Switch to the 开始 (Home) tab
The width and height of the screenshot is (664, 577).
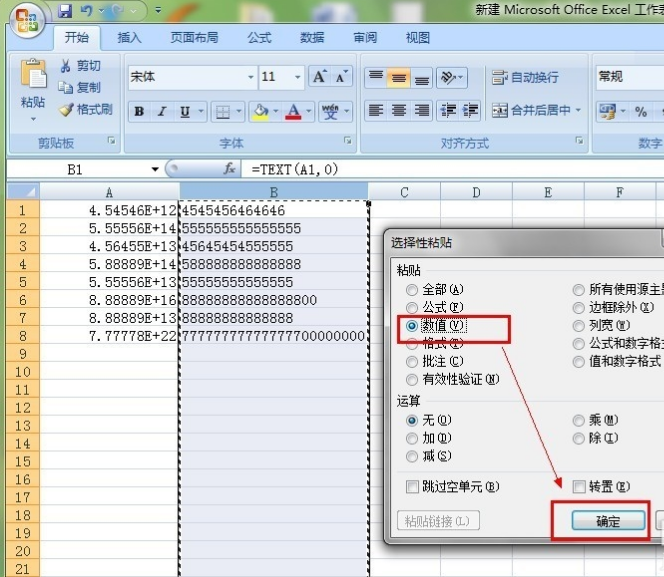[77, 37]
